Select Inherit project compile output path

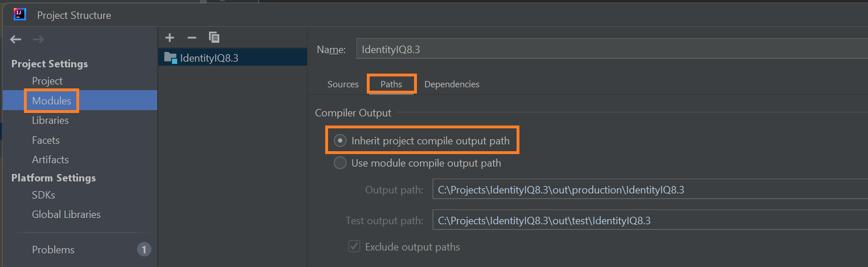tap(340, 140)
